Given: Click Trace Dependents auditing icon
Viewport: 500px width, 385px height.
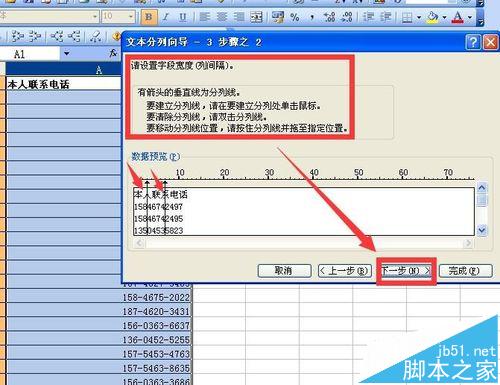Looking at the screenshot, I should pyautogui.click(x=57, y=36).
